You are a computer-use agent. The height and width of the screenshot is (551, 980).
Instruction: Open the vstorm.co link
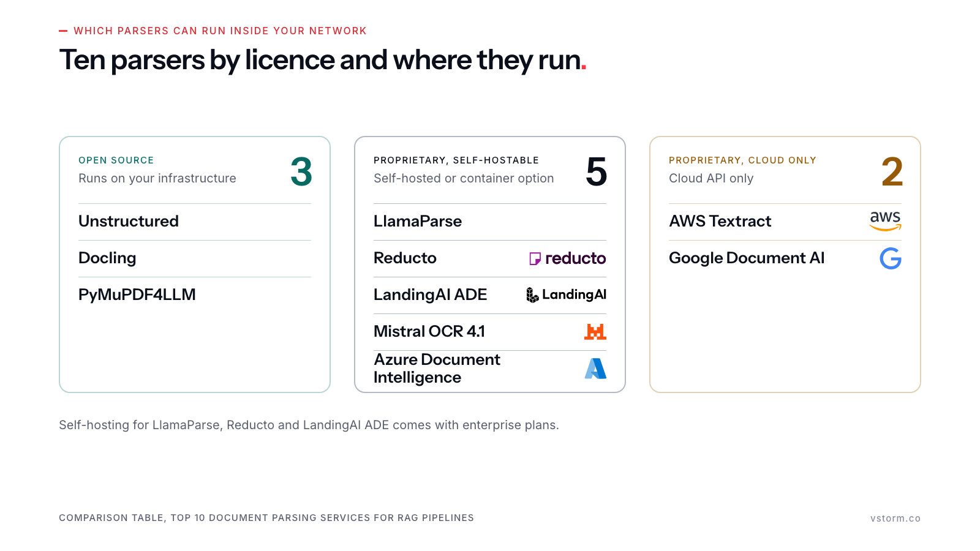pos(895,519)
